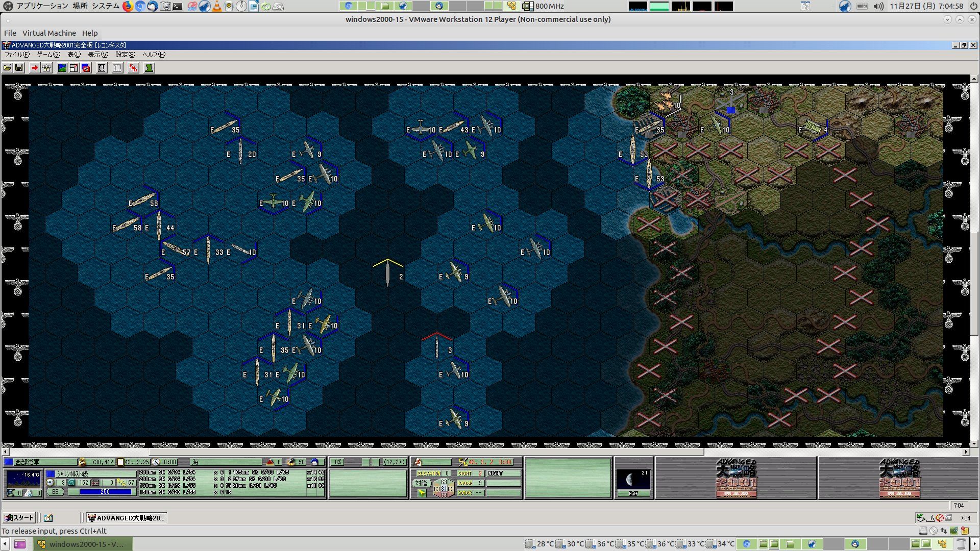Viewport: 980px width, 551px height.
Task: Click the box icon beside the red arrow
Action: pyautogui.click(x=46, y=68)
